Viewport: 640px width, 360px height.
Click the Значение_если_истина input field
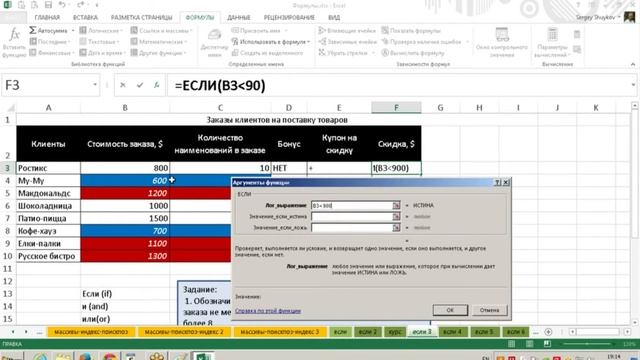click(x=352, y=216)
